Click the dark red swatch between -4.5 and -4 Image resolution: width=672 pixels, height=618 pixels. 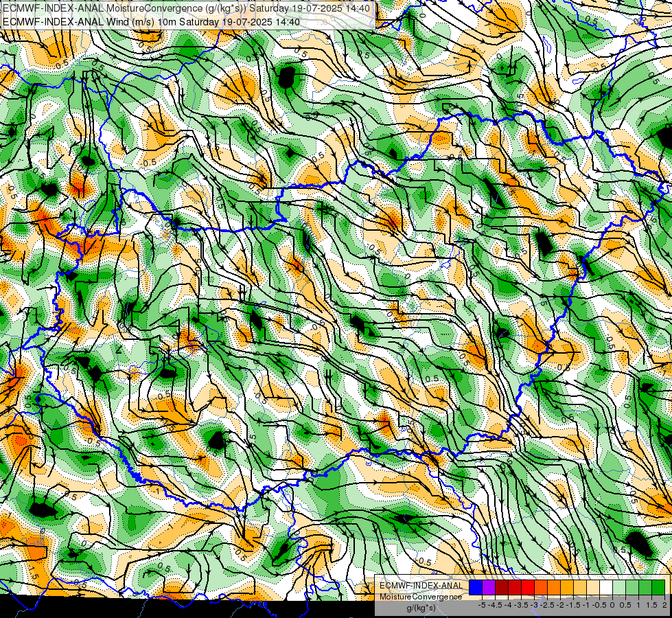click(502, 587)
